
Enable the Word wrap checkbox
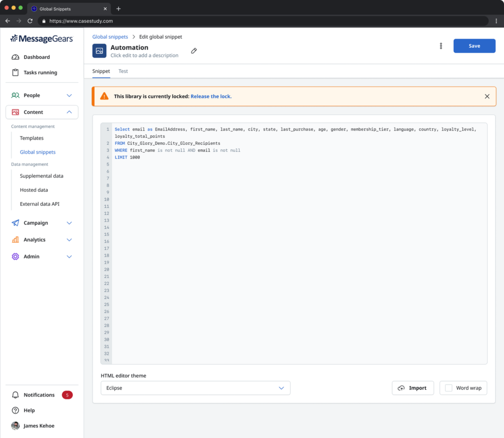(x=448, y=388)
